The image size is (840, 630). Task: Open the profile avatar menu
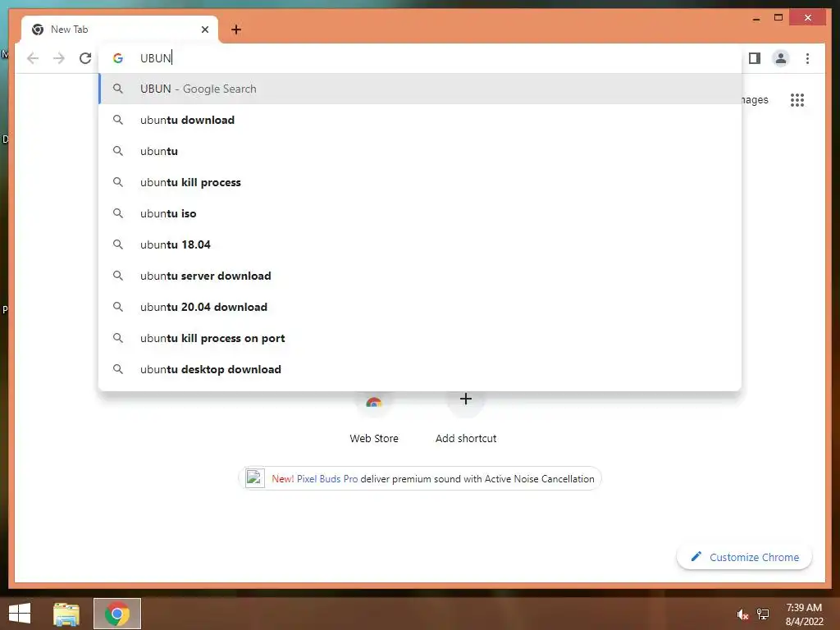point(781,58)
